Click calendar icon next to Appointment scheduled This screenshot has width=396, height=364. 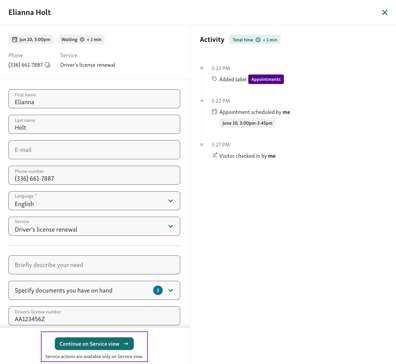point(214,112)
